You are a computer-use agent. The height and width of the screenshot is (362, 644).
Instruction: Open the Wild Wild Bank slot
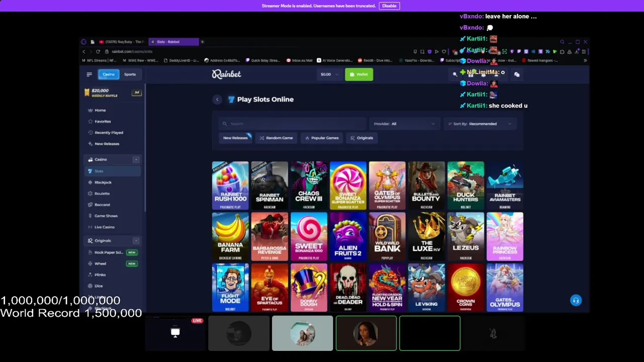pyautogui.click(x=387, y=236)
